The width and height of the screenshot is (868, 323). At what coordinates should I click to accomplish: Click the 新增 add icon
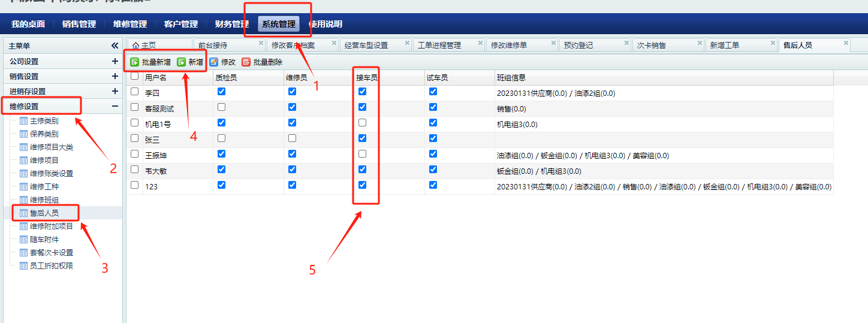point(181,62)
